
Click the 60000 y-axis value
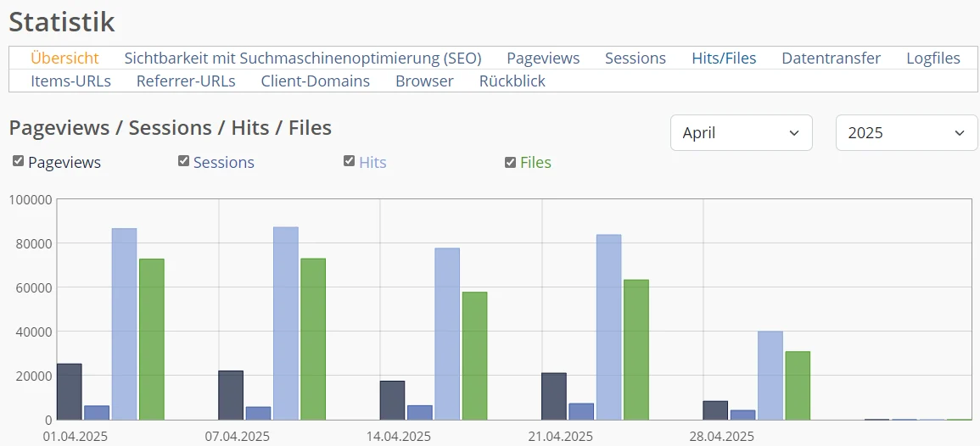[x=35, y=288]
